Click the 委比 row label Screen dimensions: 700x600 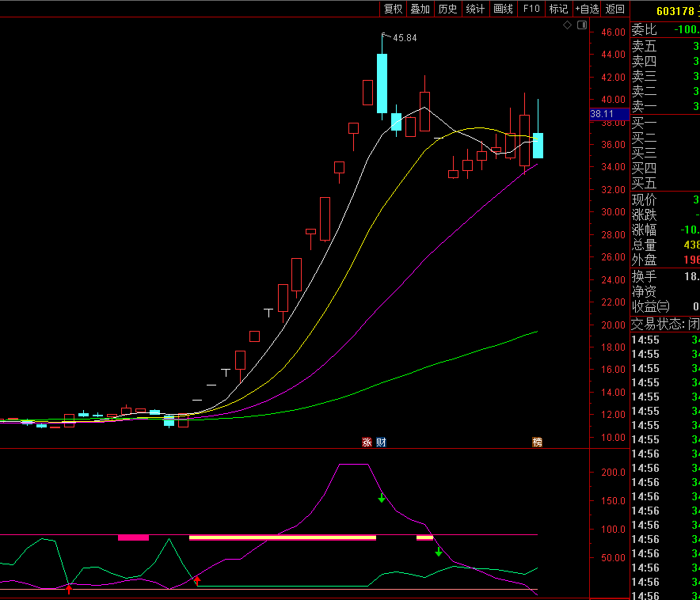tap(645, 30)
